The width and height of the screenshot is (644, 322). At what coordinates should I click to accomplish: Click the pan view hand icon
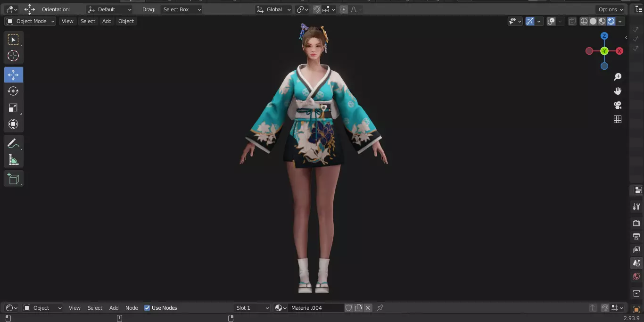pyautogui.click(x=618, y=91)
